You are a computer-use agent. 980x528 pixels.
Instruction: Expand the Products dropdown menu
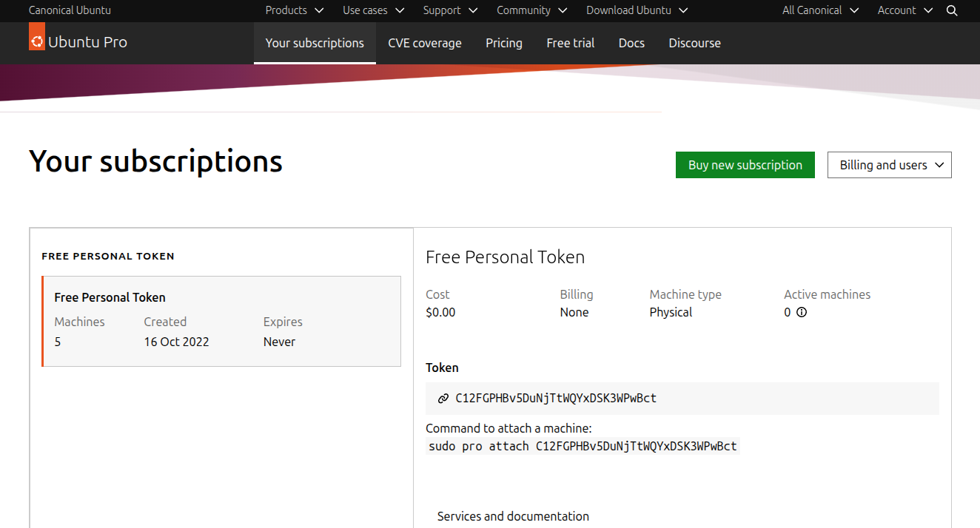click(295, 10)
